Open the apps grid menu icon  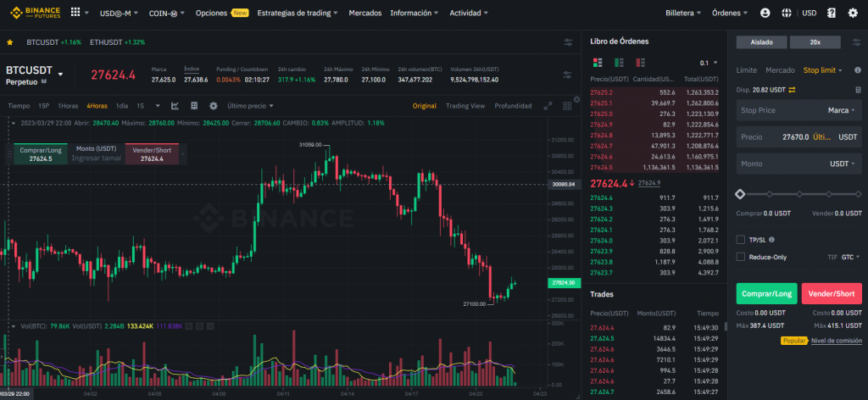tap(75, 12)
